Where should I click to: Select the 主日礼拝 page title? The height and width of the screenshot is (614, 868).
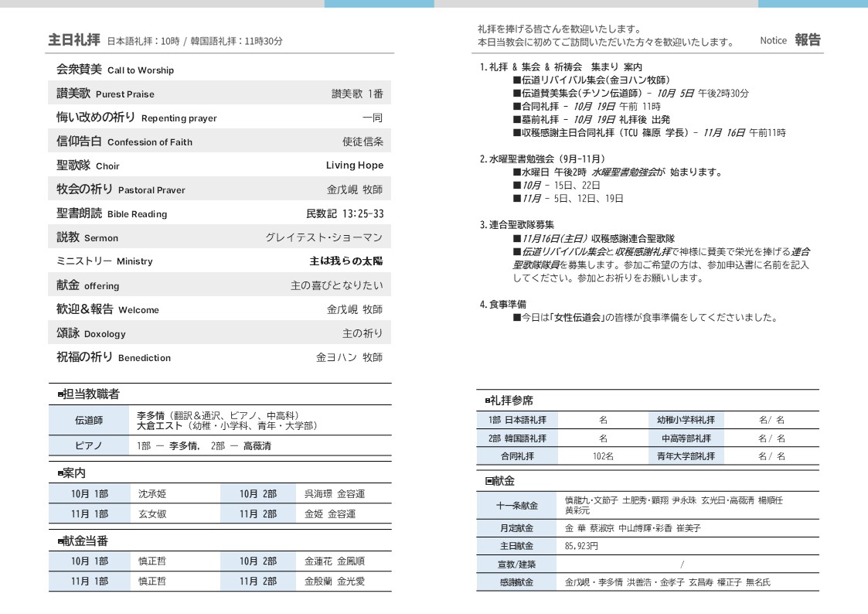click(x=73, y=40)
